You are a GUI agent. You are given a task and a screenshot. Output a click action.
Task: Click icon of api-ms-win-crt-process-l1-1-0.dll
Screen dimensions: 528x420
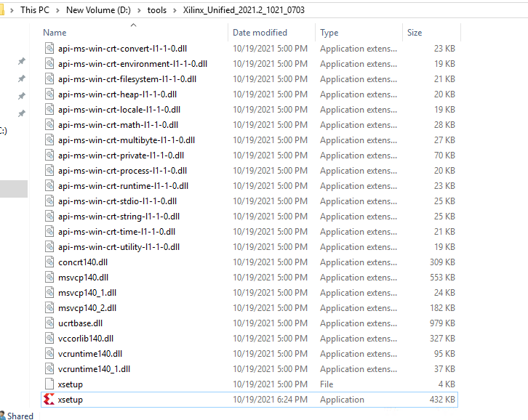coord(49,170)
